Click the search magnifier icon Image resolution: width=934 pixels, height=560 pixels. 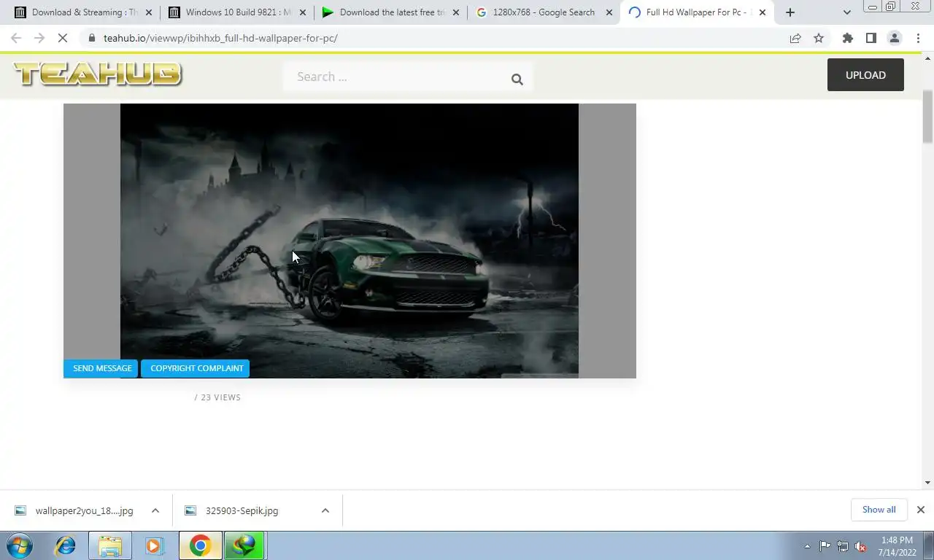click(x=517, y=79)
